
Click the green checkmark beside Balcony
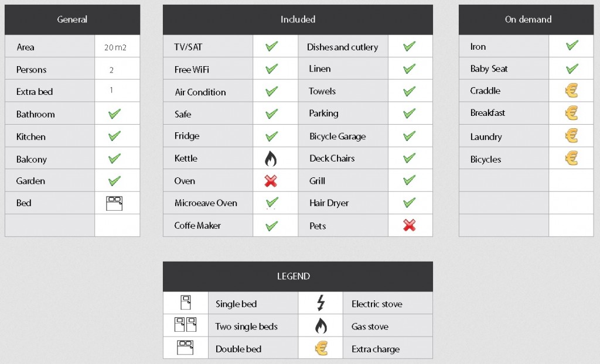(115, 159)
